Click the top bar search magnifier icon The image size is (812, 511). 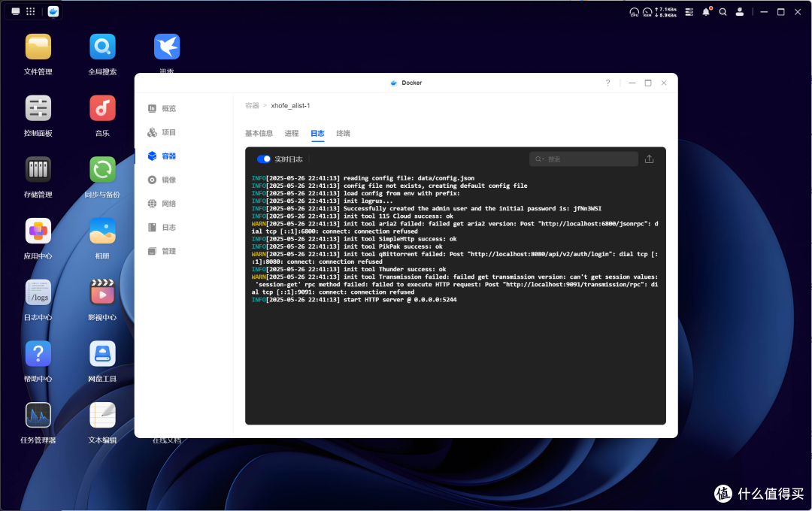(723, 12)
